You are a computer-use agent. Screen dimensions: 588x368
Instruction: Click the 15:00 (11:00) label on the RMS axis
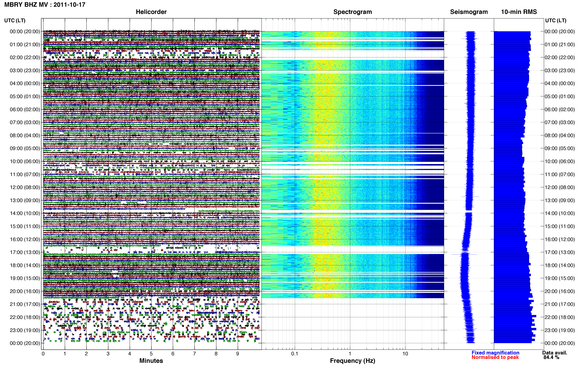point(560,226)
